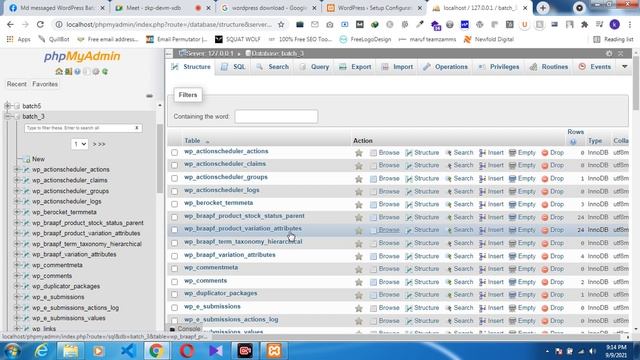Viewport: 640px width, 360px height.
Task: Expand wp_e_submissions in the tree
Action: [17, 297]
